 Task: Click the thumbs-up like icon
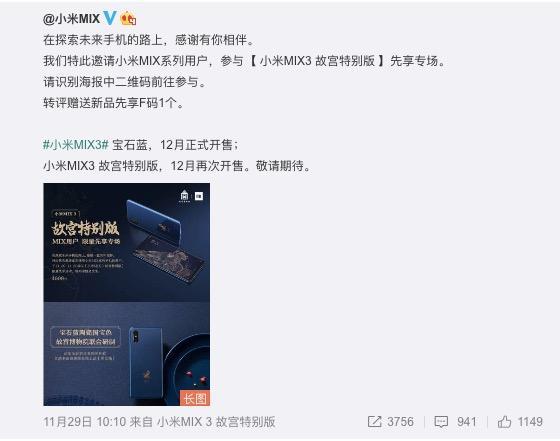click(504, 422)
